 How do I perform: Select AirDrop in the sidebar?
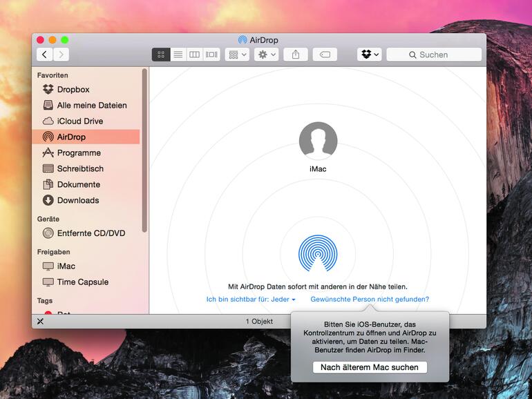pos(86,137)
